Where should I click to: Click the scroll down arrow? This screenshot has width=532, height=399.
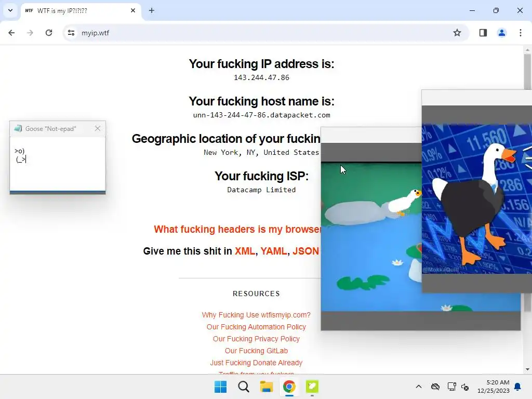[x=527, y=369]
